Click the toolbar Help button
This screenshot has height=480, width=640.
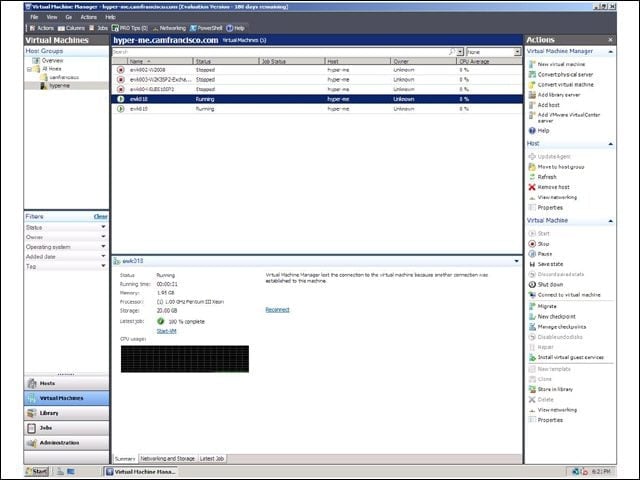236,28
